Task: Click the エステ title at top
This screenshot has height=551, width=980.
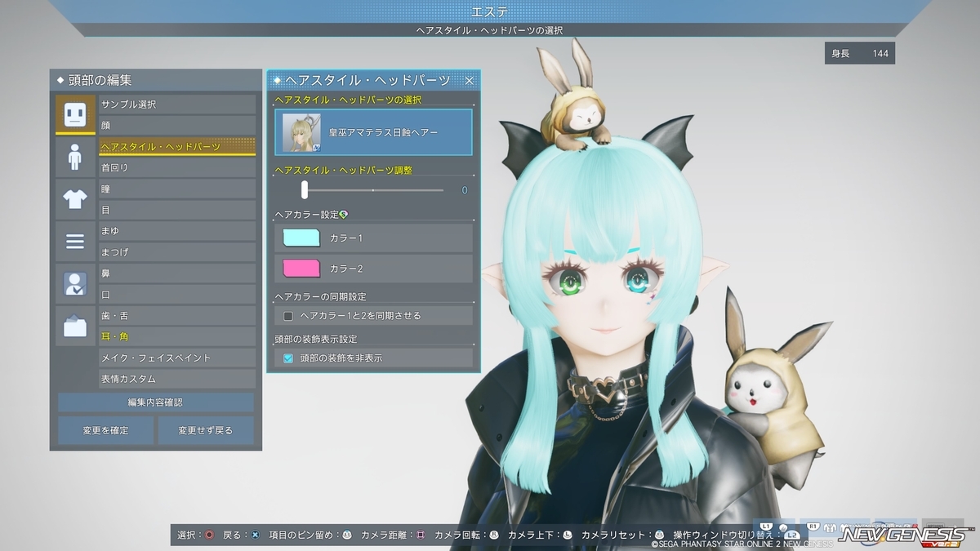Action: click(490, 11)
